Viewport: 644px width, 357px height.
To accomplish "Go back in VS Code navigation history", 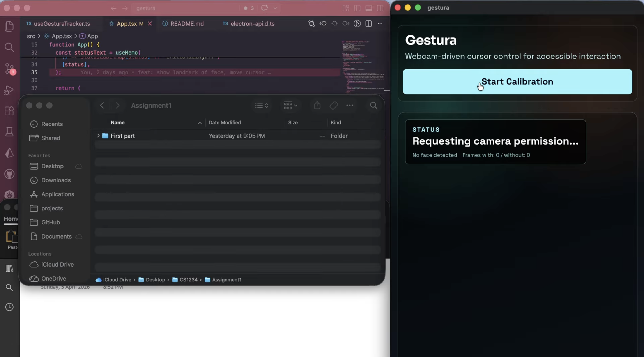I will click(x=113, y=8).
